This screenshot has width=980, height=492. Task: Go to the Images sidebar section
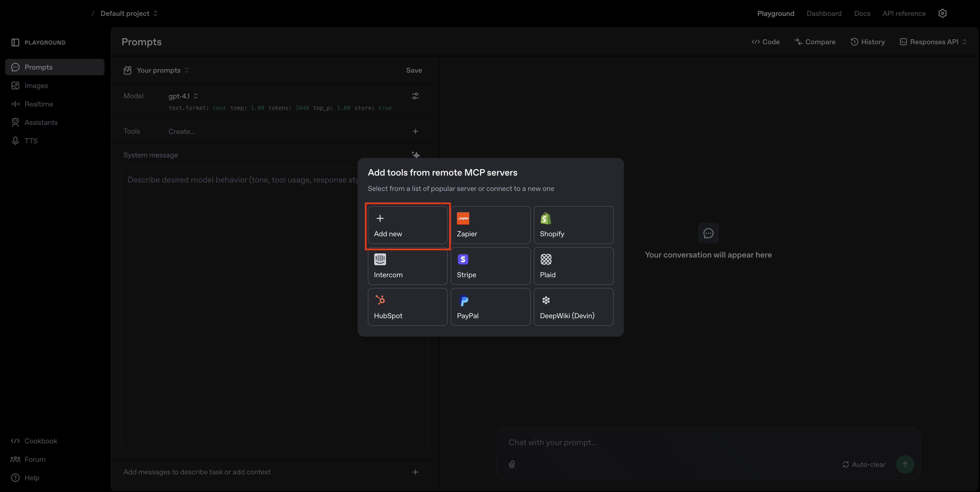click(x=36, y=85)
